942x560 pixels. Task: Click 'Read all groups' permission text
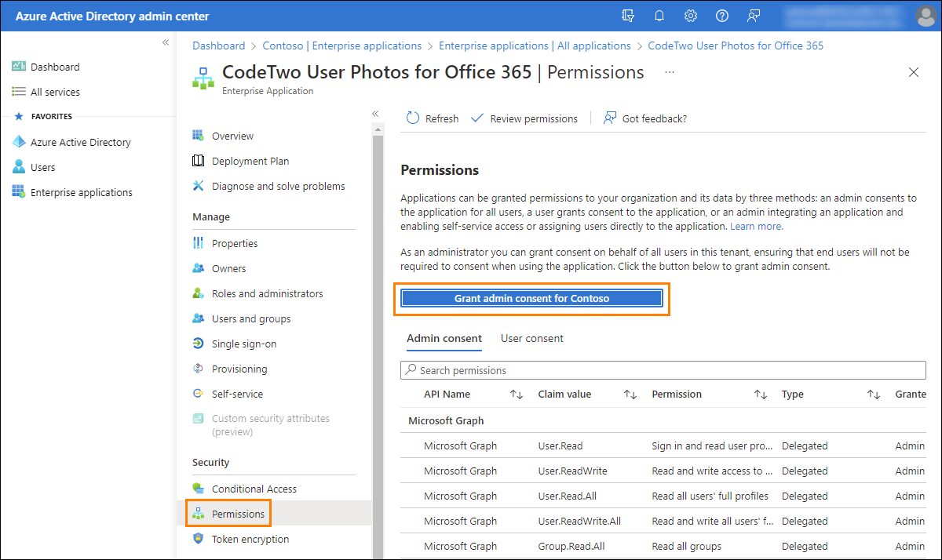(687, 546)
